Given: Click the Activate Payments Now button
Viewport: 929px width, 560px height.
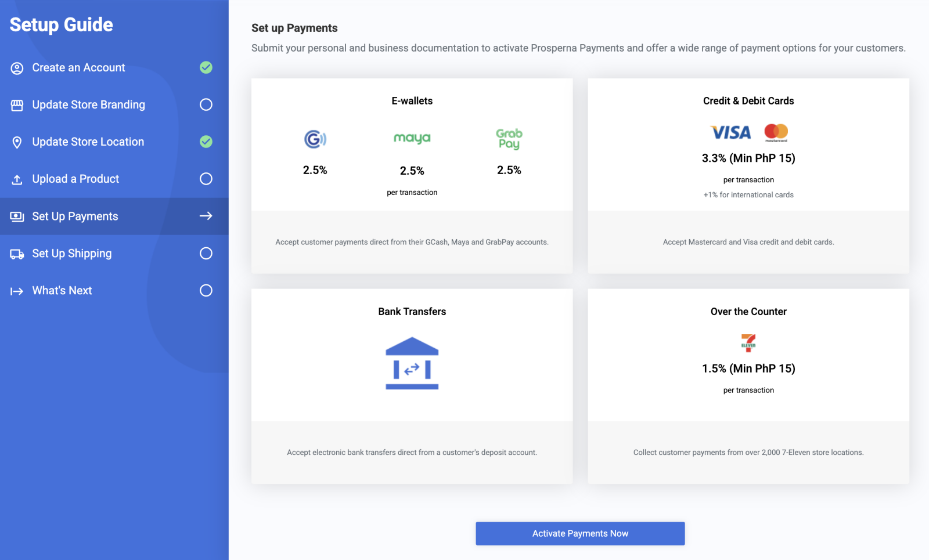Looking at the screenshot, I should 580,533.
